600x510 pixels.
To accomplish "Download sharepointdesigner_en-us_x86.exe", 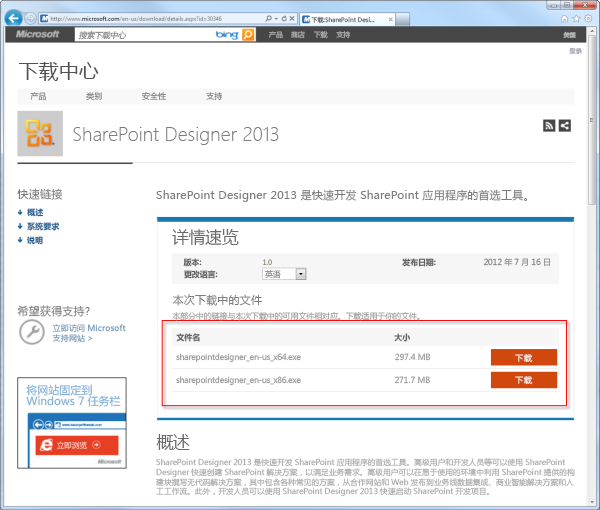I will coord(524,380).
